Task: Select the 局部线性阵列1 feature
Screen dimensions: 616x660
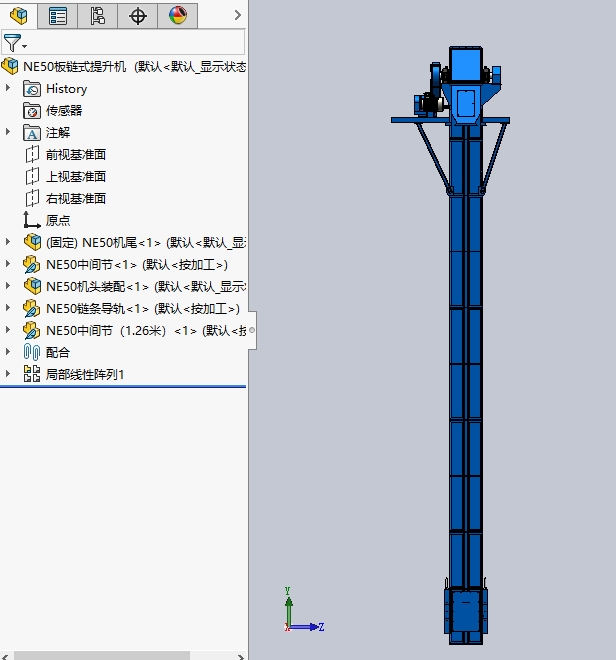Action: 85,374
